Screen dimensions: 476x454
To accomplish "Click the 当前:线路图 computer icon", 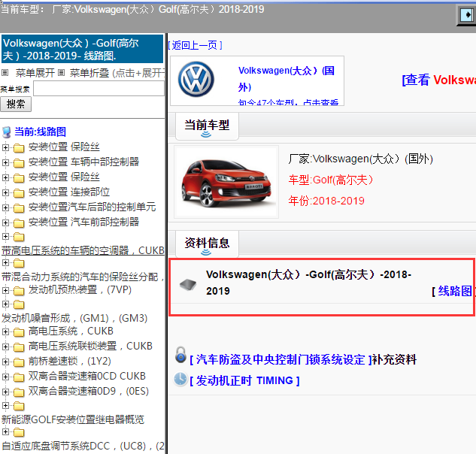I will pyautogui.click(x=6, y=132).
